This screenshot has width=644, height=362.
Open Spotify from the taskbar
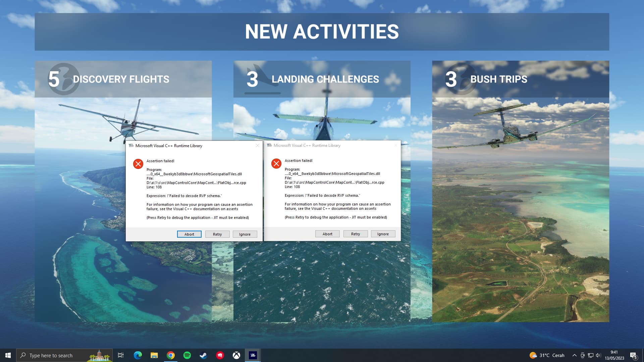[x=187, y=355]
